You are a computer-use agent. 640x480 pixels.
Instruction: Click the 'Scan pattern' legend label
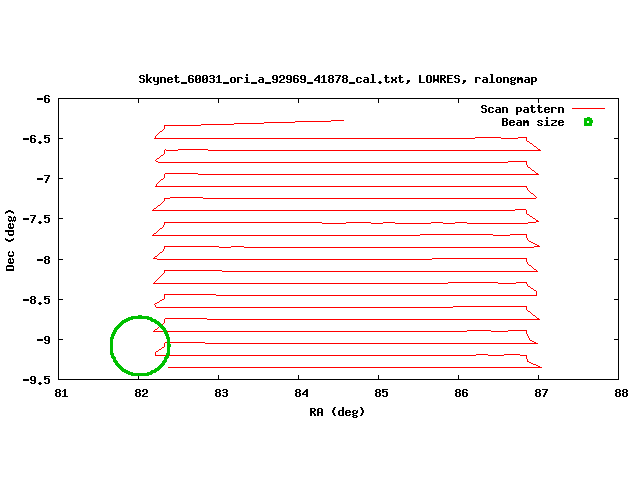pyautogui.click(x=522, y=109)
